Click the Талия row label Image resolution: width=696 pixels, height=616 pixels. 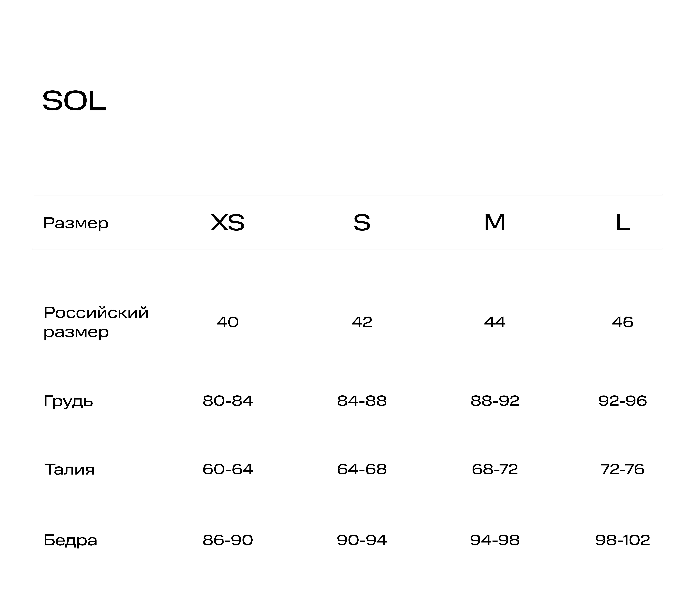pyautogui.click(x=69, y=470)
